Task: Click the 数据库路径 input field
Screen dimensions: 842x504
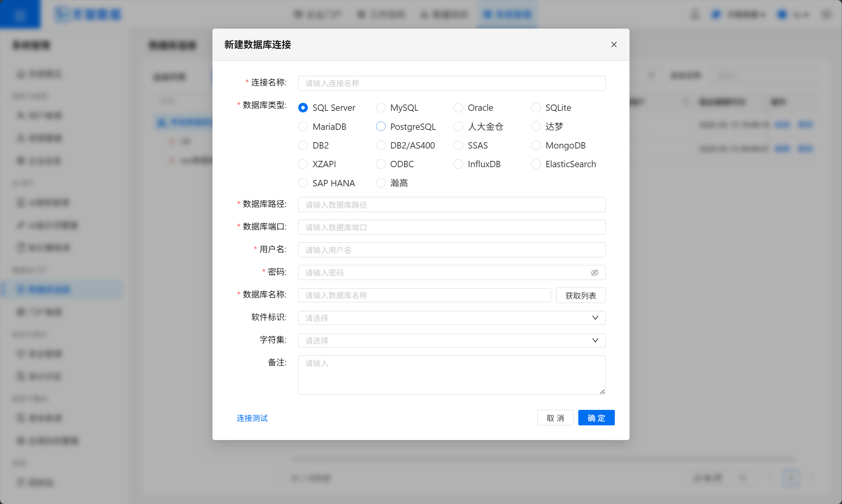Action: pyautogui.click(x=452, y=205)
